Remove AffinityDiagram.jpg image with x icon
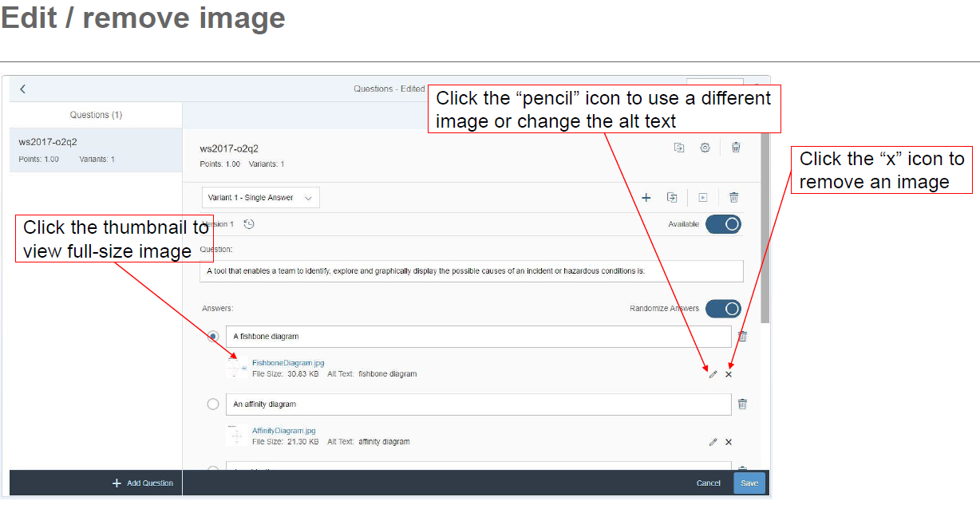The height and width of the screenshot is (505, 980). click(729, 442)
